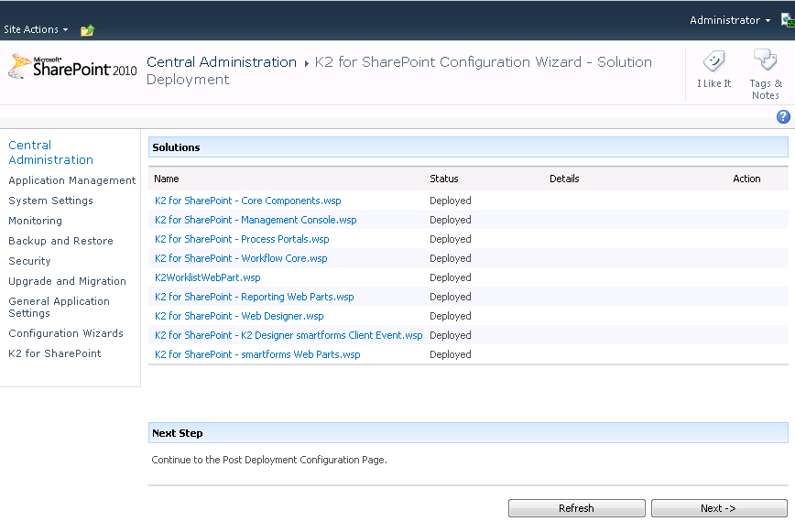Open the K2 for SharePoint sidebar link
The image size is (795, 532).
(54, 353)
